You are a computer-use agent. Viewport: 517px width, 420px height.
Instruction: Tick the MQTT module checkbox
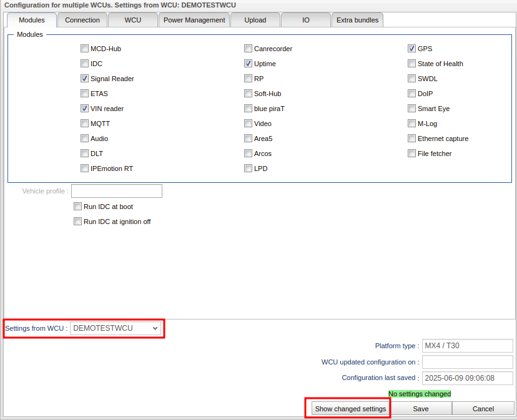point(84,124)
